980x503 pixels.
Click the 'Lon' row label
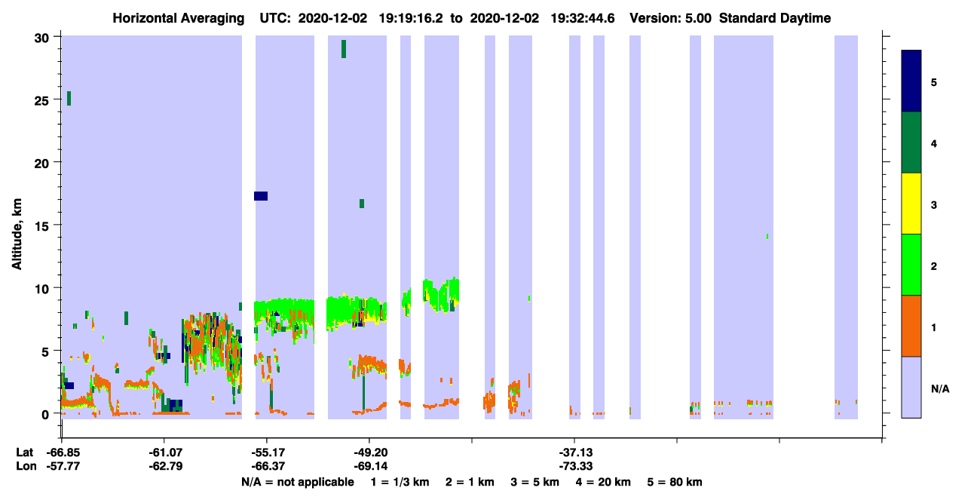point(25,466)
